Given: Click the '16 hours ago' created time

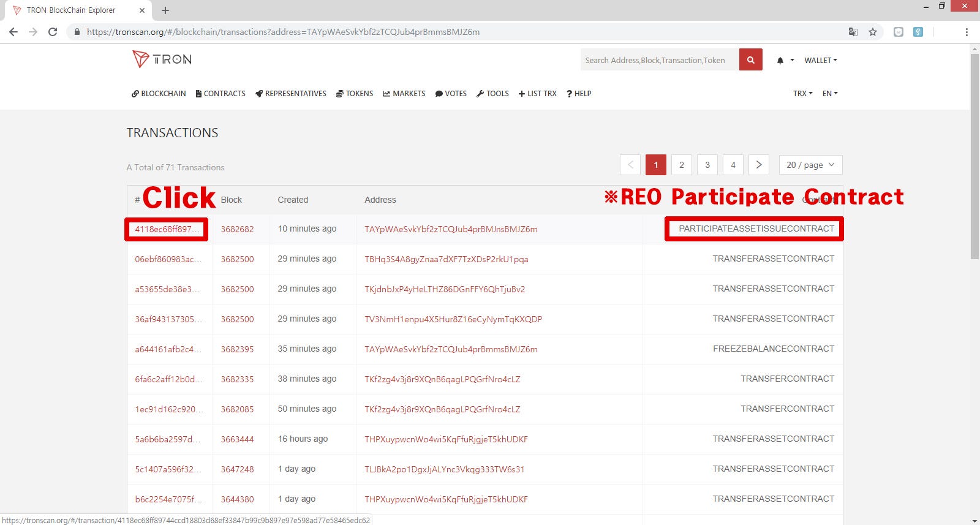Looking at the screenshot, I should [303, 439].
